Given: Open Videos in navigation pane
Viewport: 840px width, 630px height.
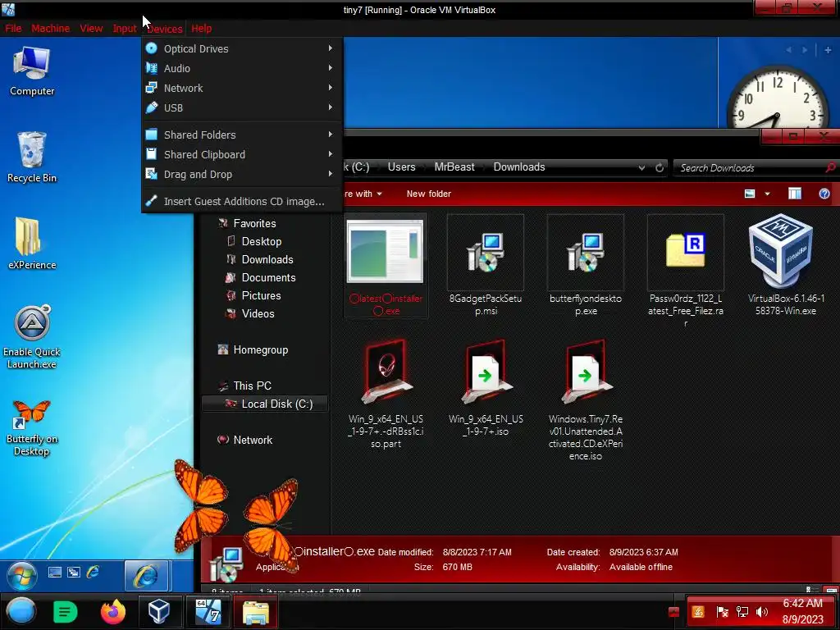Looking at the screenshot, I should pos(258,314).
